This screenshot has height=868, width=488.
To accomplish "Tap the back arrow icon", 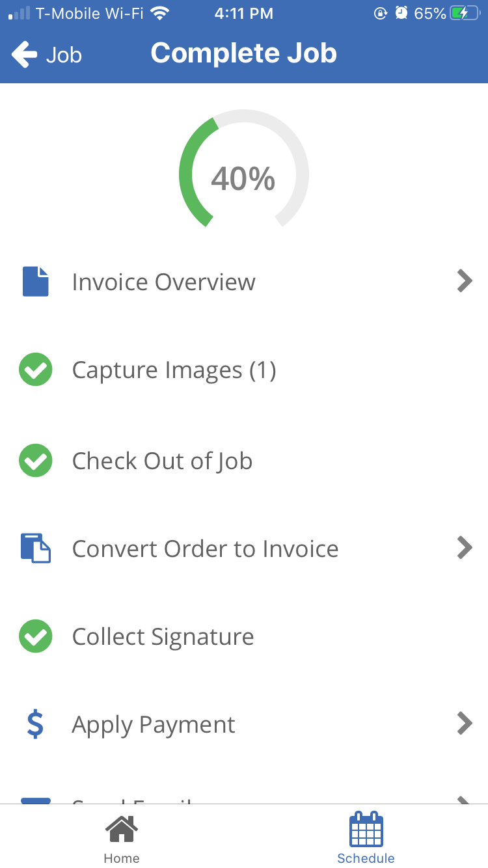I will (25, 55).
